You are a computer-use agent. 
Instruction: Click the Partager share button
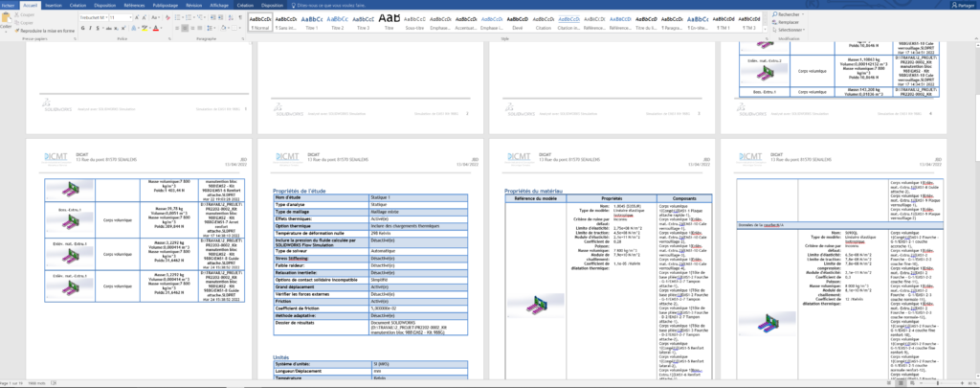click(965, 6)
